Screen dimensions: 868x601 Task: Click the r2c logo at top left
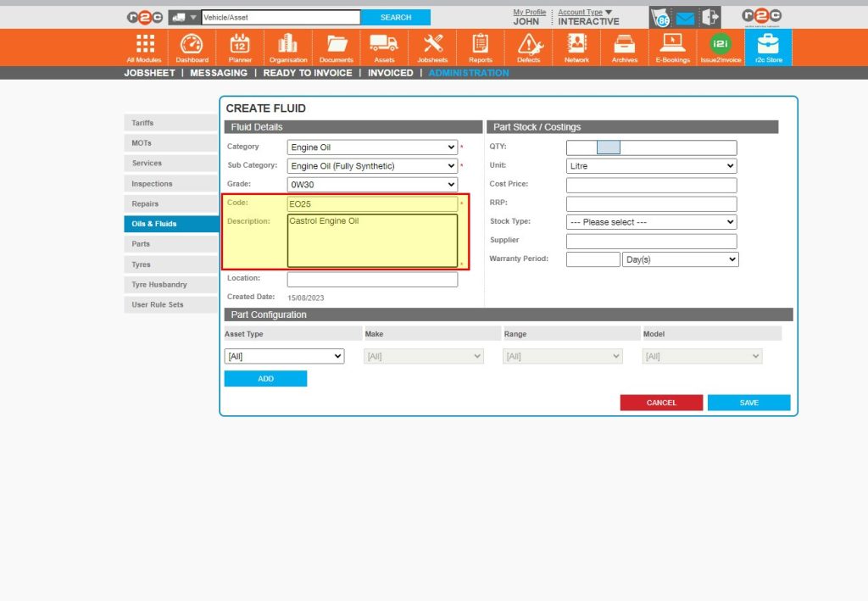tap(144, 18)
